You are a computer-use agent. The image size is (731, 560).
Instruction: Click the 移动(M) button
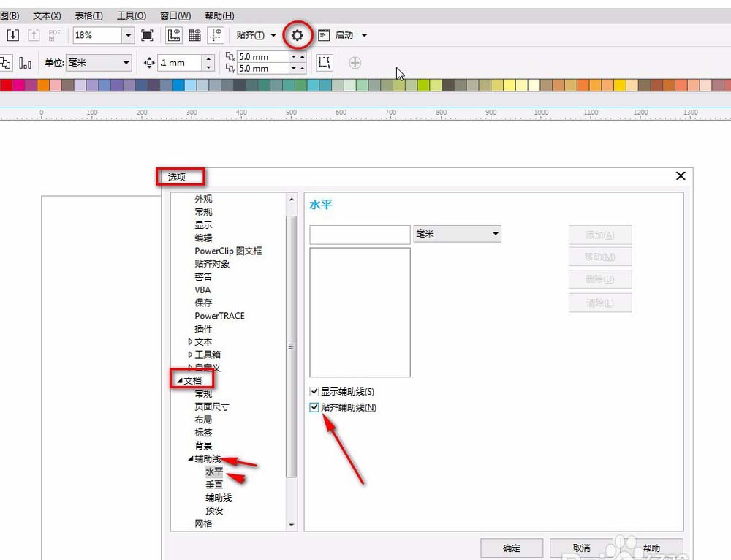coord(600,257)
